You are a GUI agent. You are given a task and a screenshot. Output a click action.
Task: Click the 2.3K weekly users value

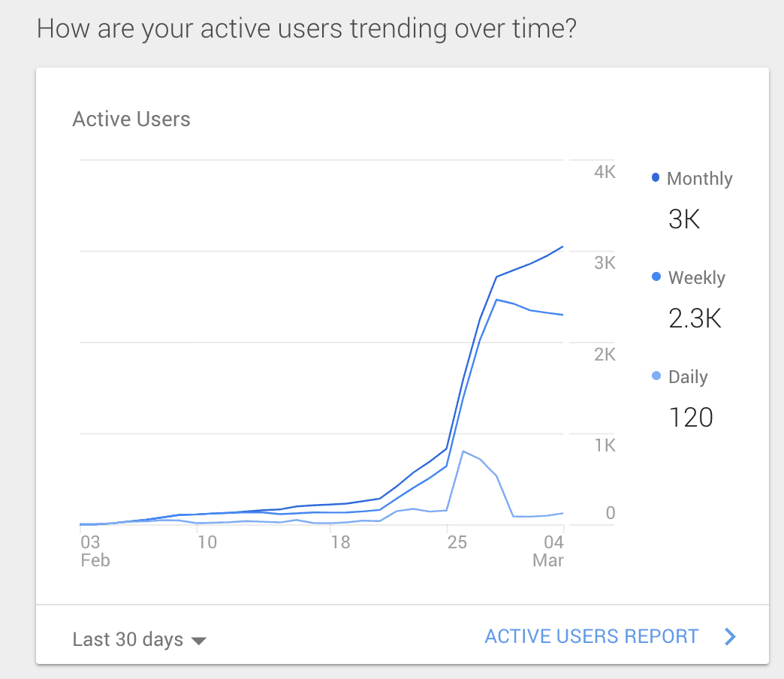pyautogui.click(x=695, y=318)
